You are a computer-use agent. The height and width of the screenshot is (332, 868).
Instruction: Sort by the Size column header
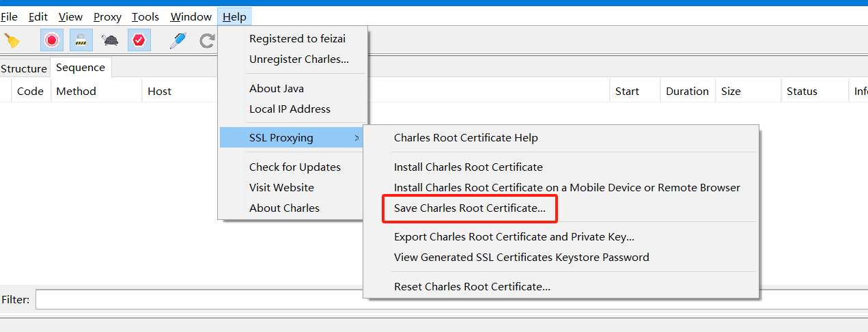pos(748,91)
